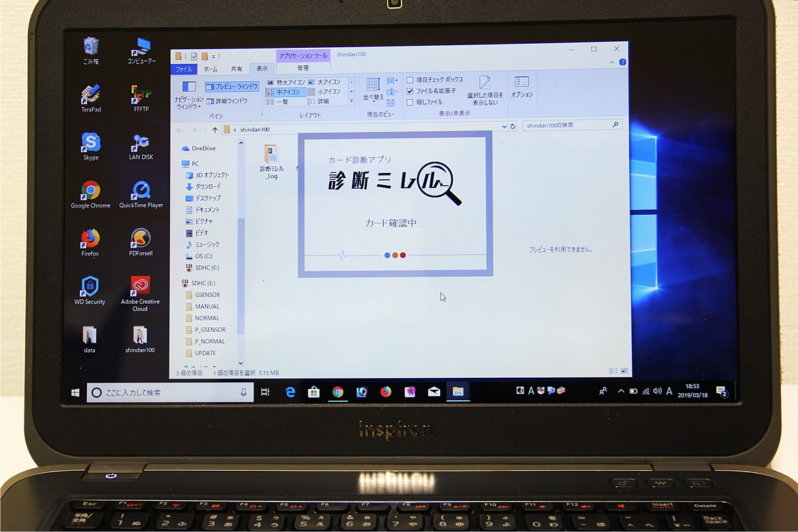
Task: Open the ファイル menu tab
Action: pyautogui.click(x=184, y=69)
